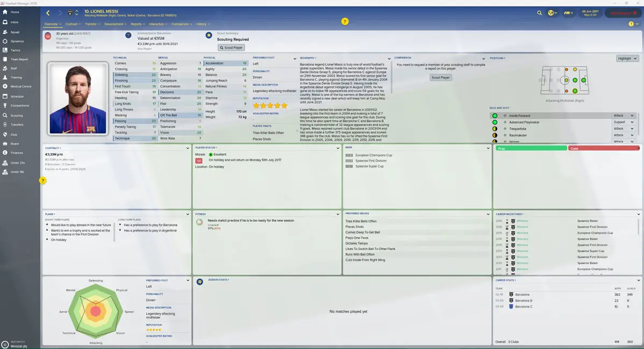
Task: Open the Career Milestones header link
Action: [509, 214]
